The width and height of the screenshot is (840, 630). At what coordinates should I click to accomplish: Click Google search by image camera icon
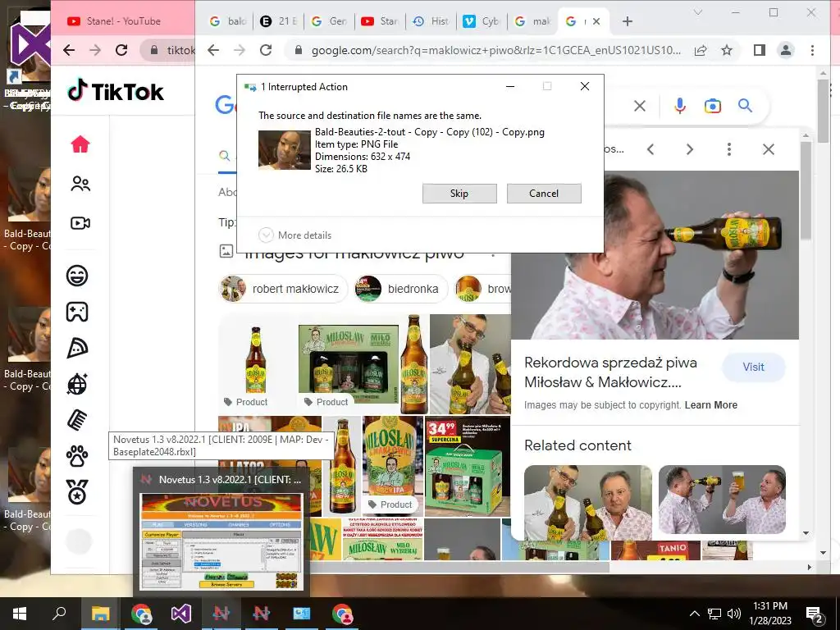coord(713,106)
